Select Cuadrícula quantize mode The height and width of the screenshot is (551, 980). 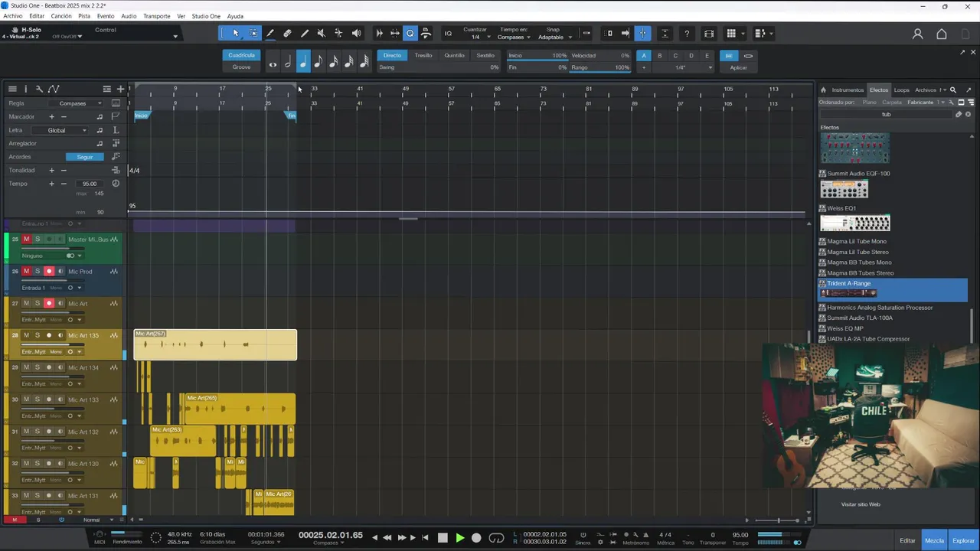[241, 55]
